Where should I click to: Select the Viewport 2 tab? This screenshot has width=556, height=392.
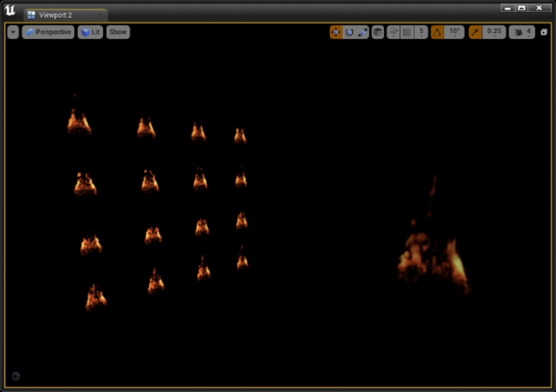point(56,15)
